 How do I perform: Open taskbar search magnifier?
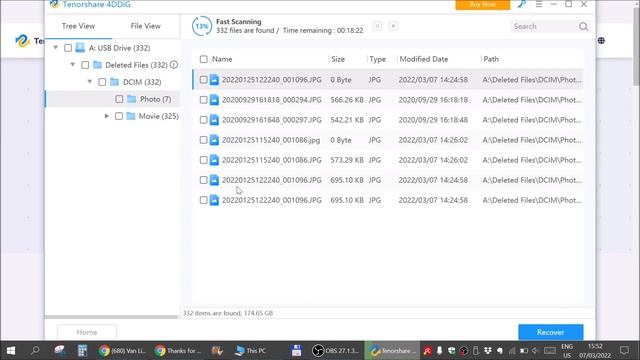coord(35,351)
